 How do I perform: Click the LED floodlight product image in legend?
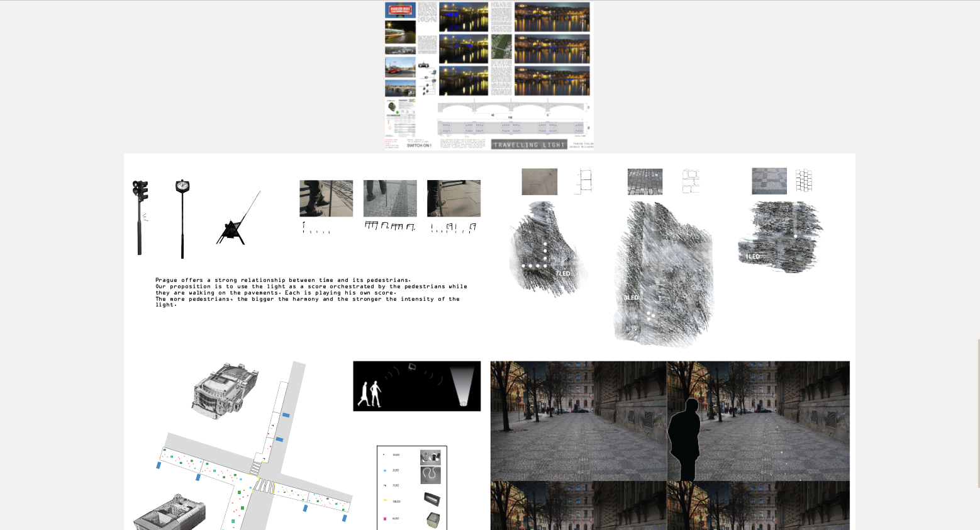tap(432, 499)
